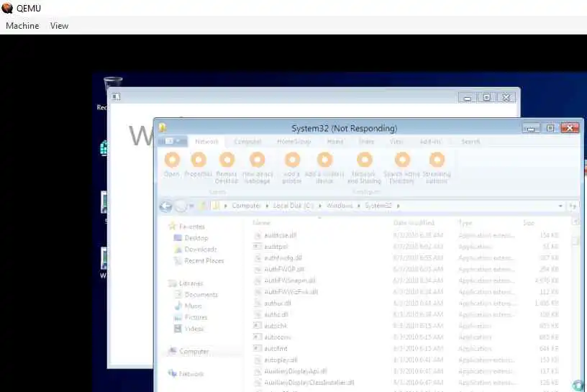587x392 pixels.
Task: Click the QEMU application logo
Action: pos(7,8)
